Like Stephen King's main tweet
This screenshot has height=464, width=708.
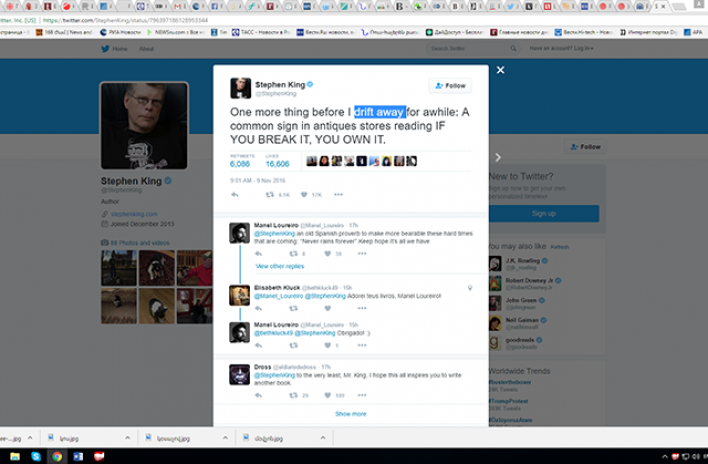coord(305,194)
